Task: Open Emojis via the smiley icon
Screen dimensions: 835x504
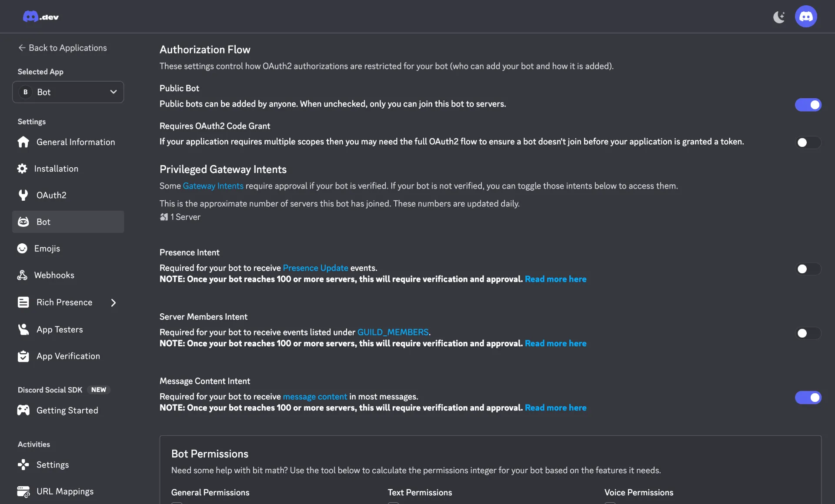Action: [x=22, y=249]
